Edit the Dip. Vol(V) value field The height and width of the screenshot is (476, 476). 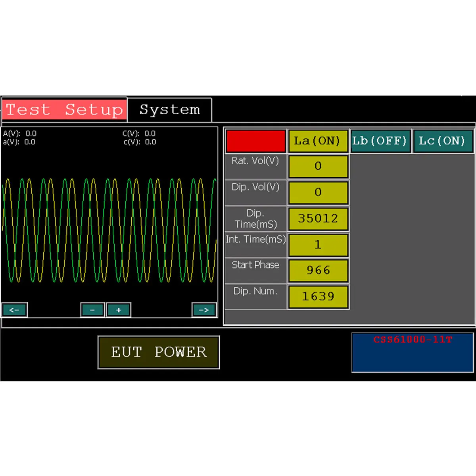318,192
